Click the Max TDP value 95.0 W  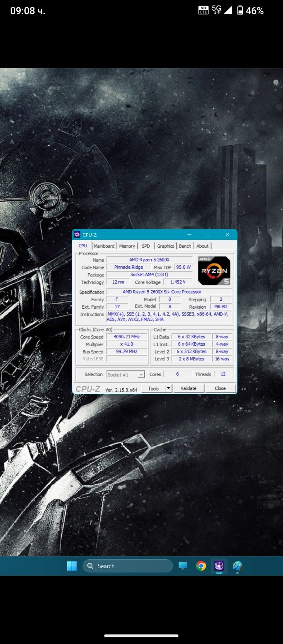coord(183,267)
